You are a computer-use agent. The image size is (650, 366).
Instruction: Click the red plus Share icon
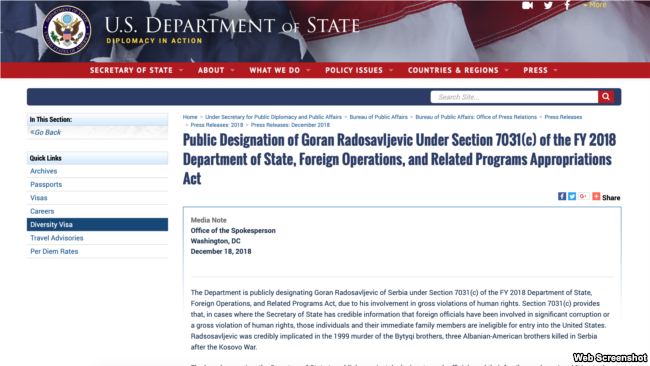tap(596, 196)
